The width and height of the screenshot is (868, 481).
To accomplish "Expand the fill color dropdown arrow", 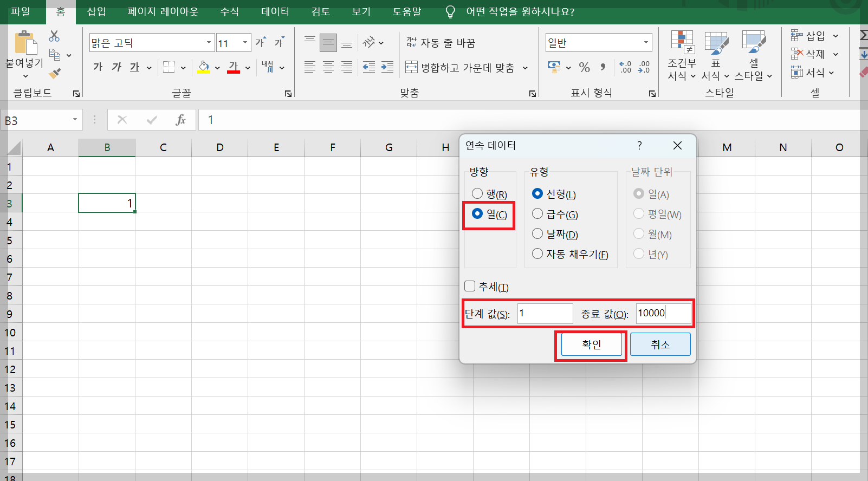I will pos(217,68).
